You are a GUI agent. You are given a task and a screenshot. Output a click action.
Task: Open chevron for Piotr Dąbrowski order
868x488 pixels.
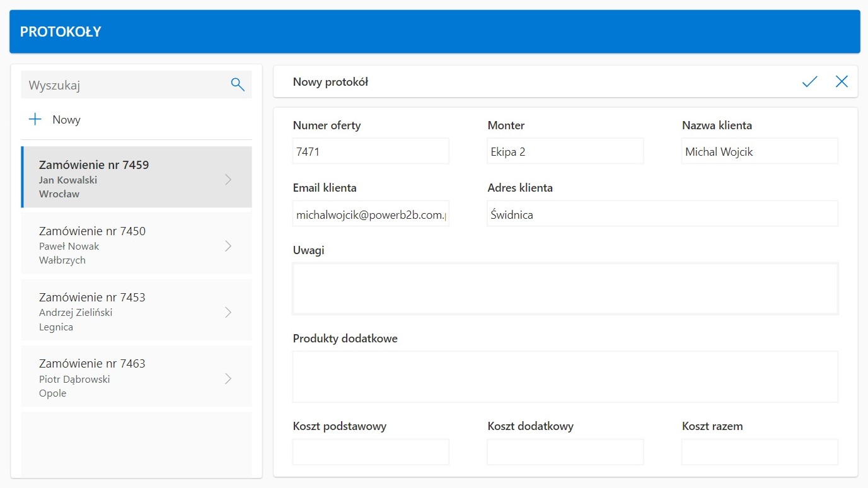click(228, 378)
